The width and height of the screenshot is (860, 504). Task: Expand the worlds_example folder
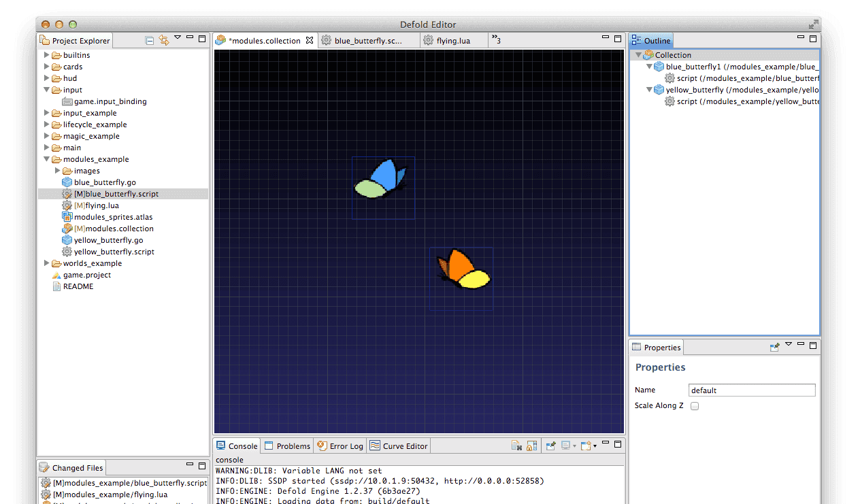coord(47,263)
